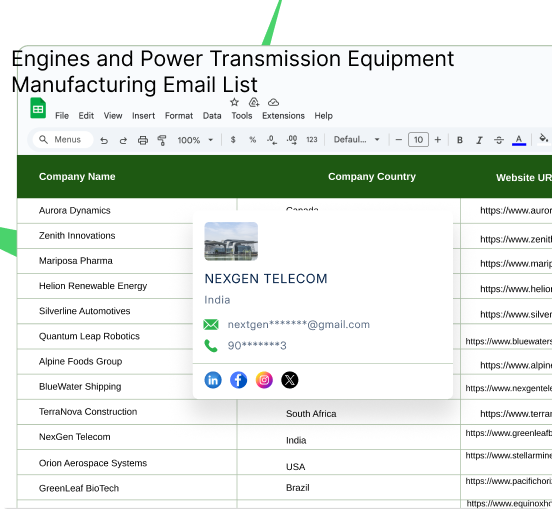Format as percent sign
This screenshot has height=509, width=552.
click(252, 140)
